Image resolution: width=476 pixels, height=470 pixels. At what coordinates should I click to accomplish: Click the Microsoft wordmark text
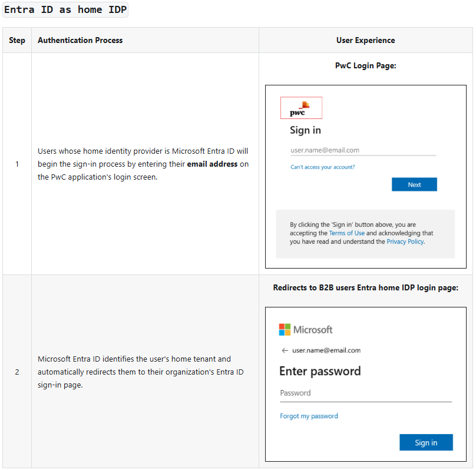[x=313, y=330]
